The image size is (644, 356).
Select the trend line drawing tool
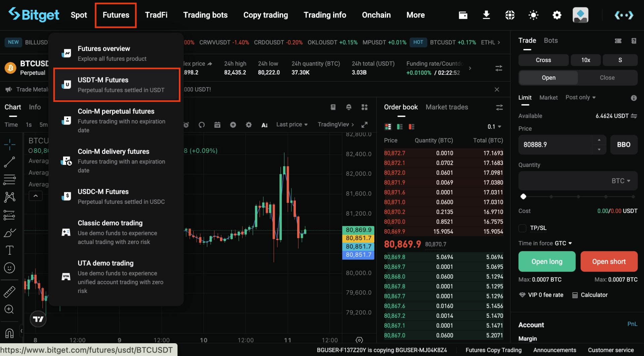coord(10,162)
